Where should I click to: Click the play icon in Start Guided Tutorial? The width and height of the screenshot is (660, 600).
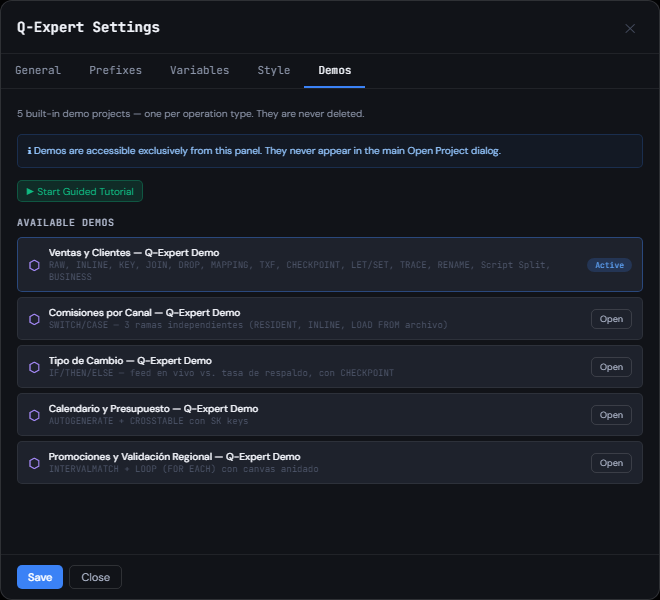point(30,192)
